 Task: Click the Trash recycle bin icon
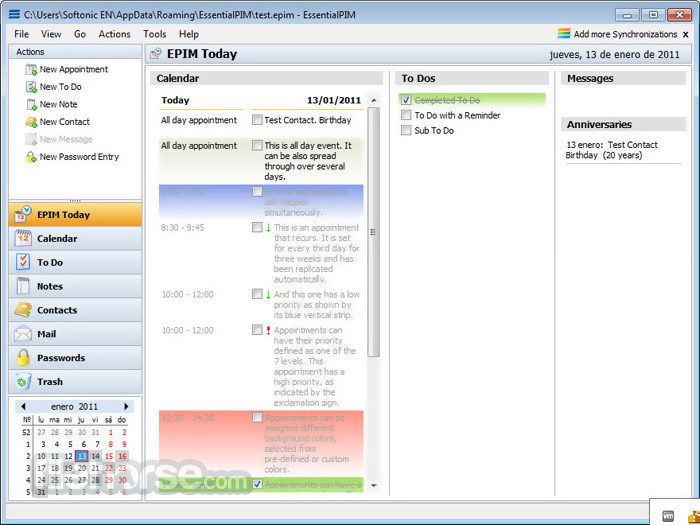coord(23,382)
